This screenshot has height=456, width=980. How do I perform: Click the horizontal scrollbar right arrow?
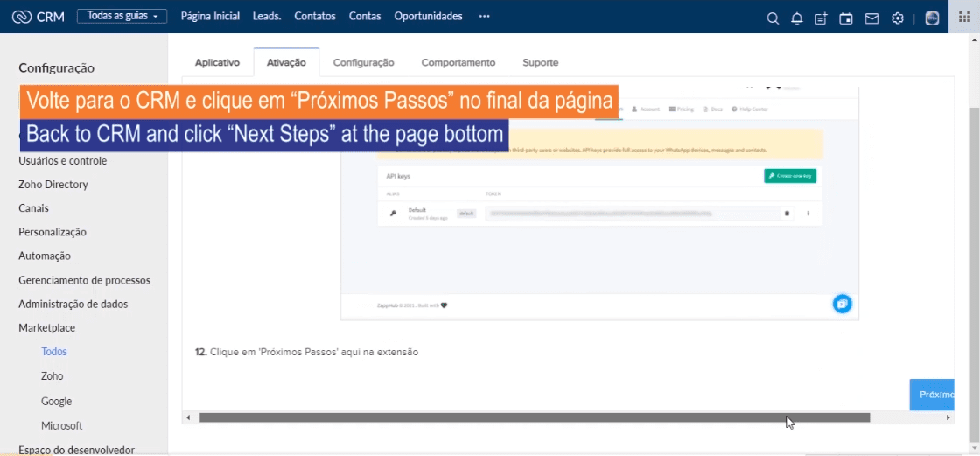[948, 418]
